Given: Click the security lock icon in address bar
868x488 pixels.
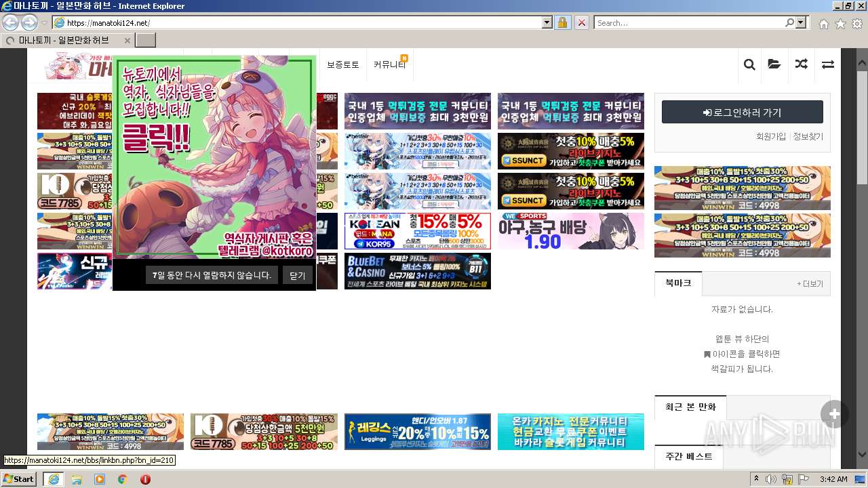Looking at the screenshot, I should coord(562,22).
